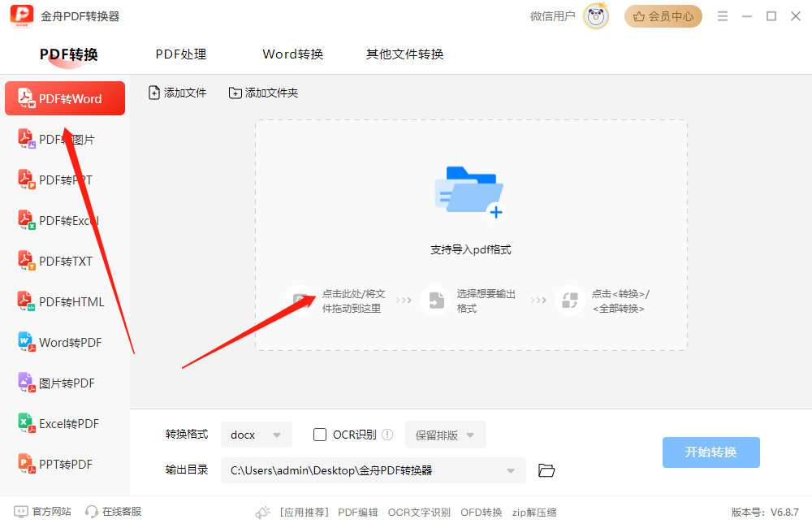The width and height of the screenshot is (812, 528).
Task: Choose PDF转TXT conversion
Action: pos(65,261)
